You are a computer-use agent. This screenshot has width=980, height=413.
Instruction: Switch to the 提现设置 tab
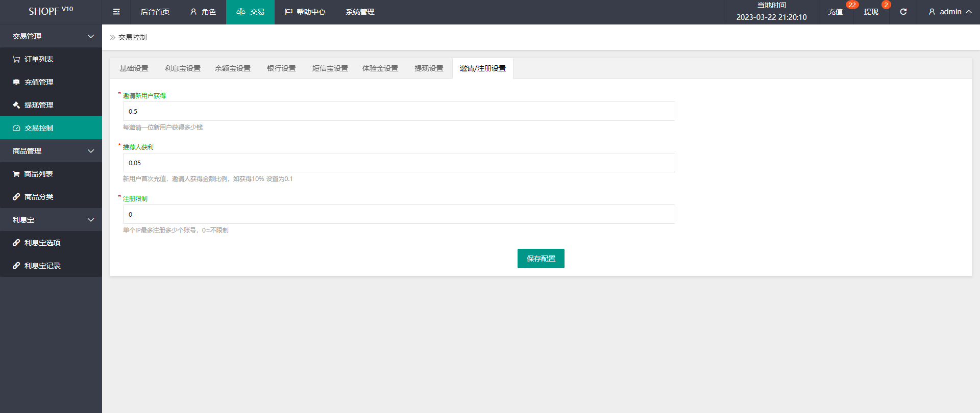point(429,68)
